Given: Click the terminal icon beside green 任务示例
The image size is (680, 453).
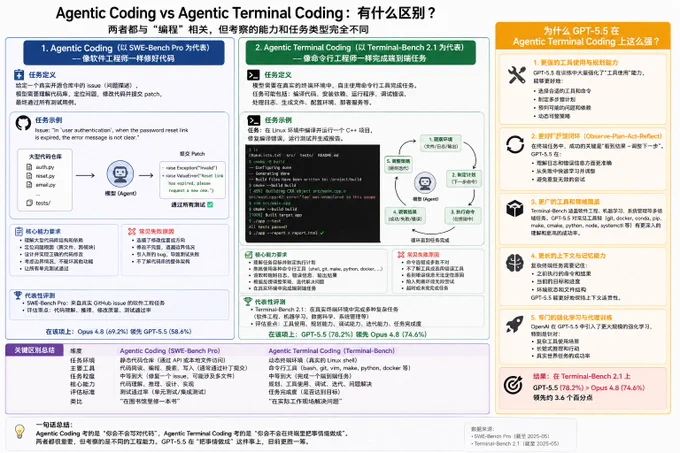Looking at the screenshot, I should [253, 120].
